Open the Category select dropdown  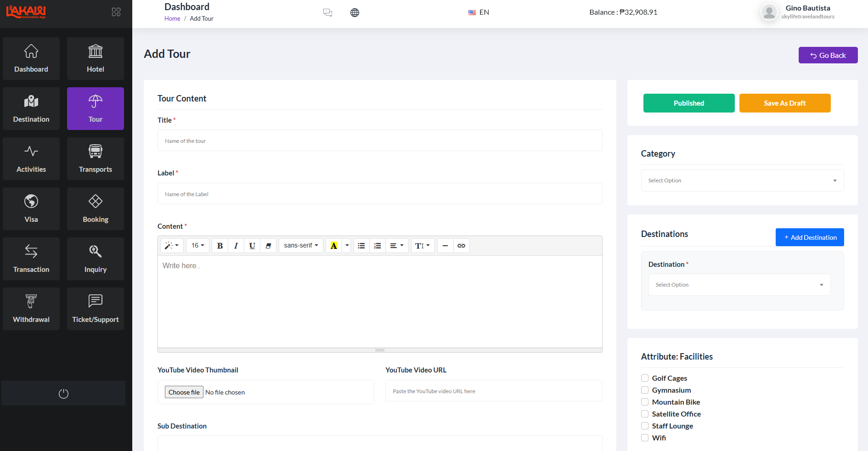point(742,180)
